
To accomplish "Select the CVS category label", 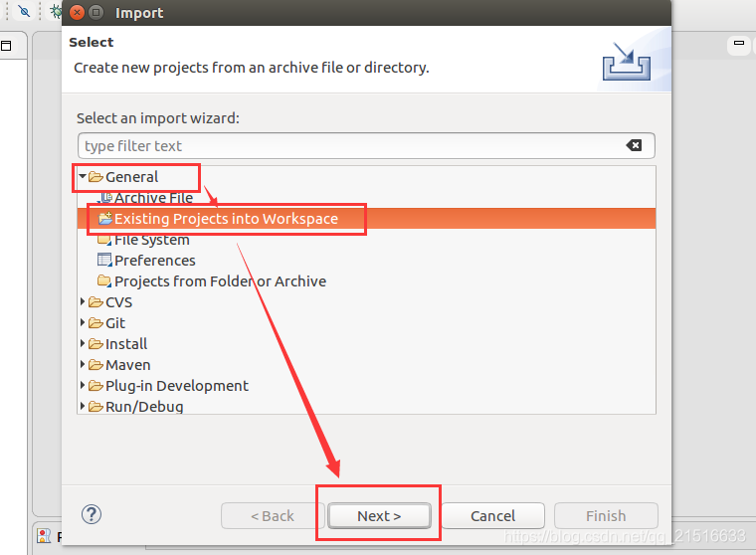I will point(118,302).
